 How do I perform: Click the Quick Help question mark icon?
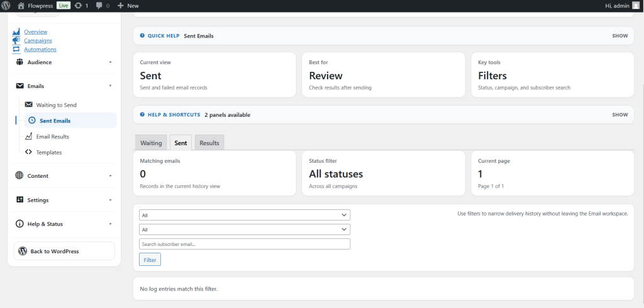tap(142, 36)
